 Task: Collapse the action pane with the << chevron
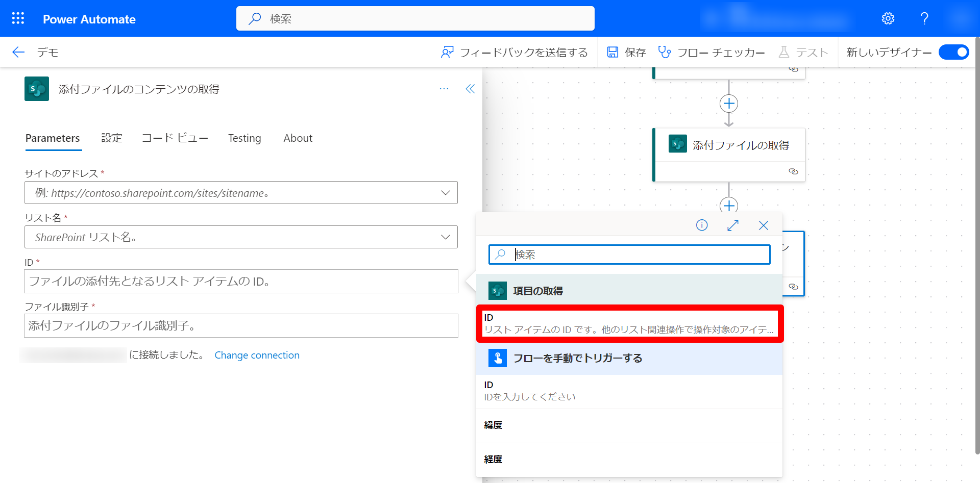[470, 89]
